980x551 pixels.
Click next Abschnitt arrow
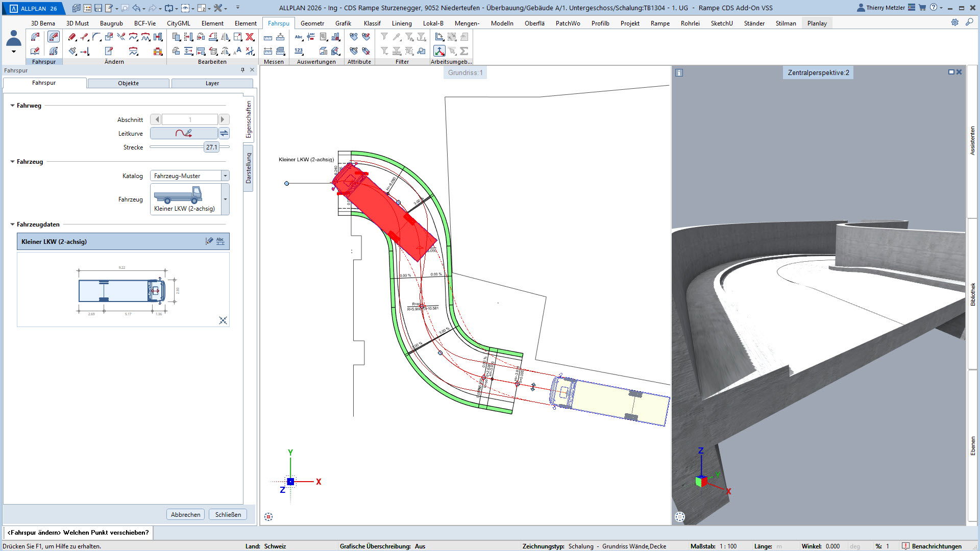point(223,119)
